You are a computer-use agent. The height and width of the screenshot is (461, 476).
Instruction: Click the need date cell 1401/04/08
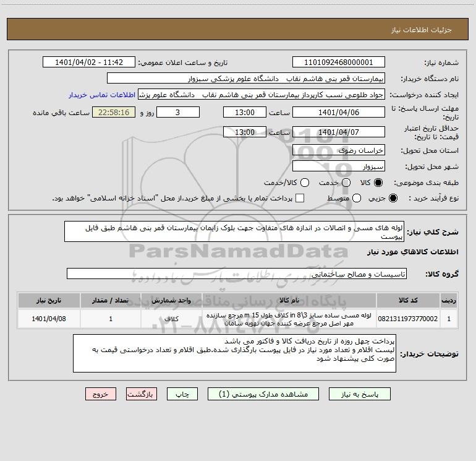coord(49,319)
